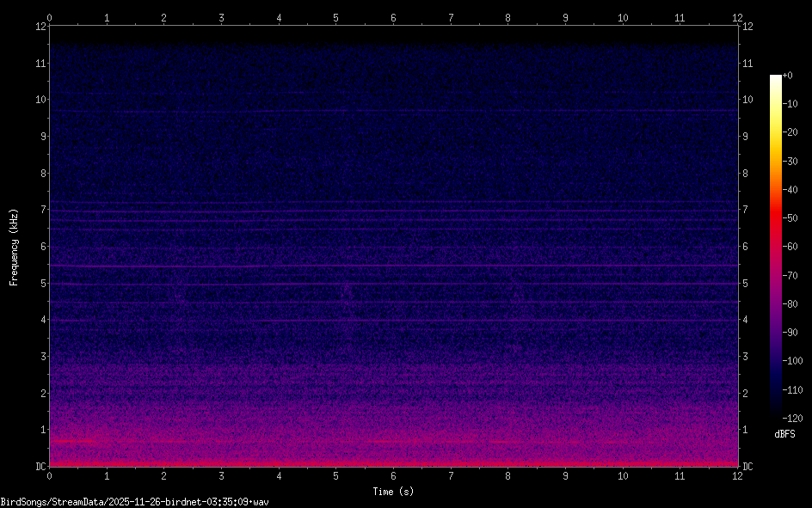Click the DC label on the right frequency axis

click(x=748, y=467)
